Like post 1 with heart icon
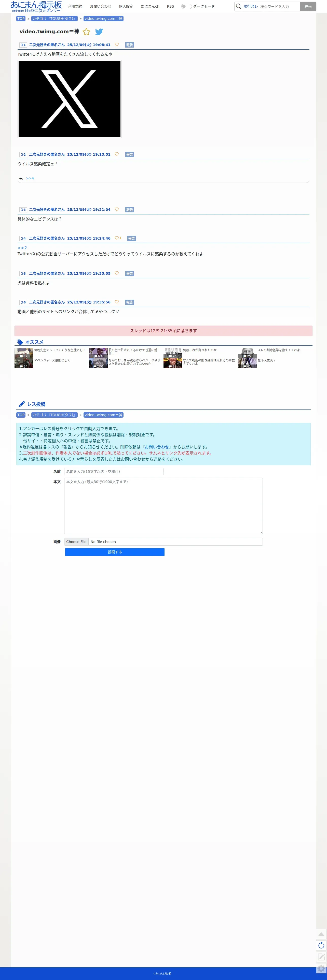The image size is (327, 980). click(x=117, y=45)
